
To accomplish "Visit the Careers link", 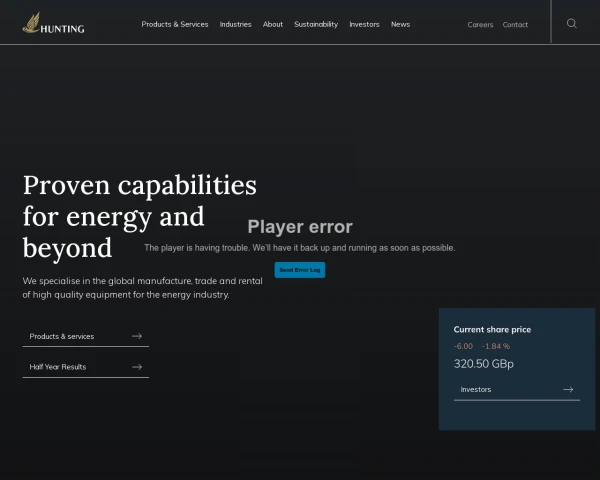I will coord(480,24).
